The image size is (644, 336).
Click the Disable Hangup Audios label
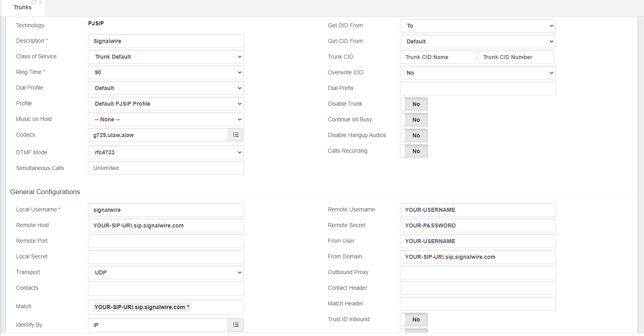pos(357,135)
